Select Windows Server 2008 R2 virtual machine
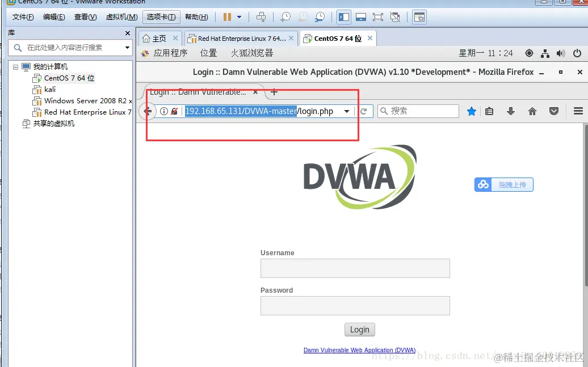The image size is (588, 367). point(88,100)
